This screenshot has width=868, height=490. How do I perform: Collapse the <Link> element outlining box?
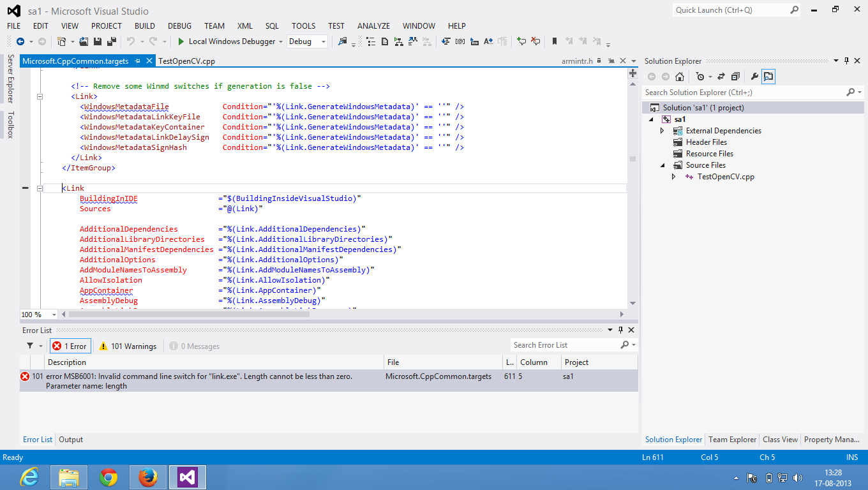(40, 96)
